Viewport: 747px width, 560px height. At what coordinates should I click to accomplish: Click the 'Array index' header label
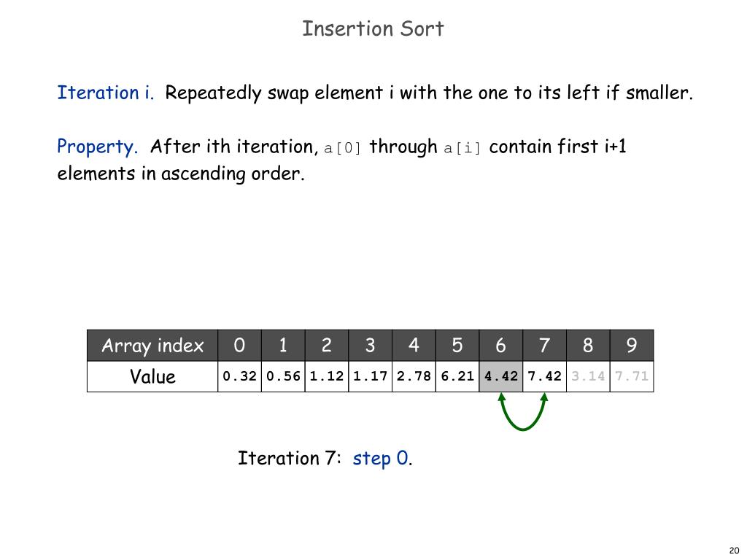152,346
